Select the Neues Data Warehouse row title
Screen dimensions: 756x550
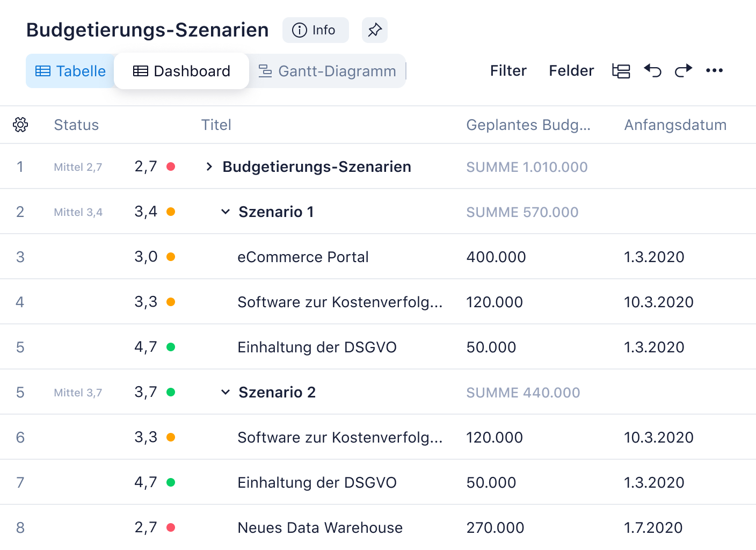coord(320,528)
